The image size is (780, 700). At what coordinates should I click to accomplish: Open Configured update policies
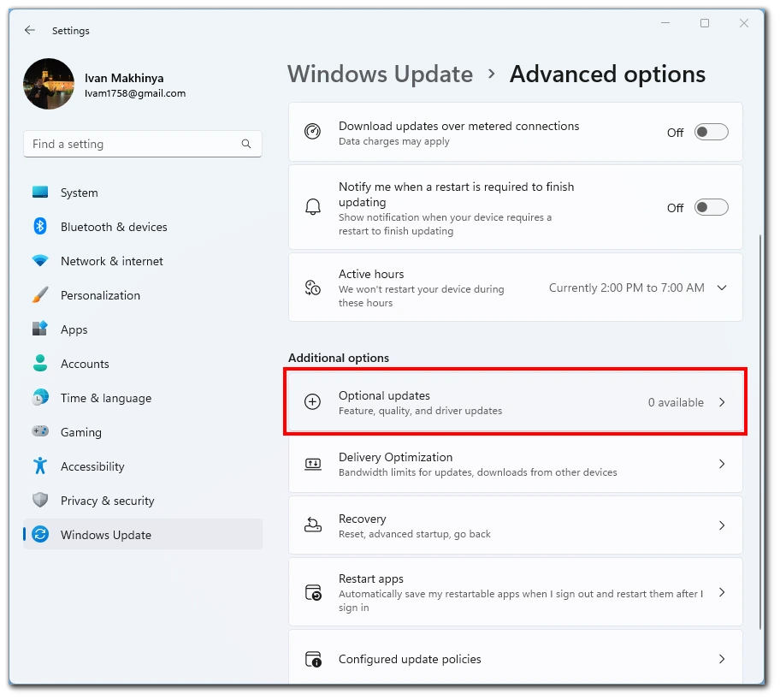(x=516, y=658)
